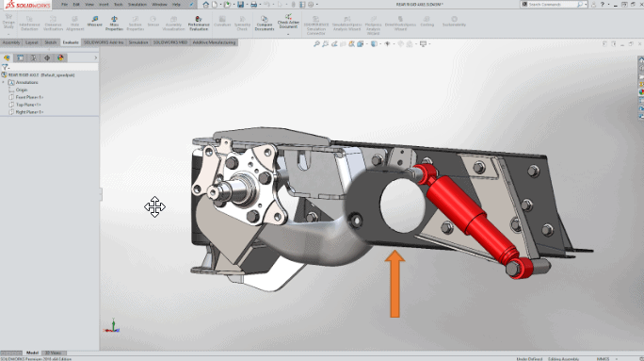Open the Help question mark menu
The width and height of the screenshot is (644, 361).
pos(603,5)
